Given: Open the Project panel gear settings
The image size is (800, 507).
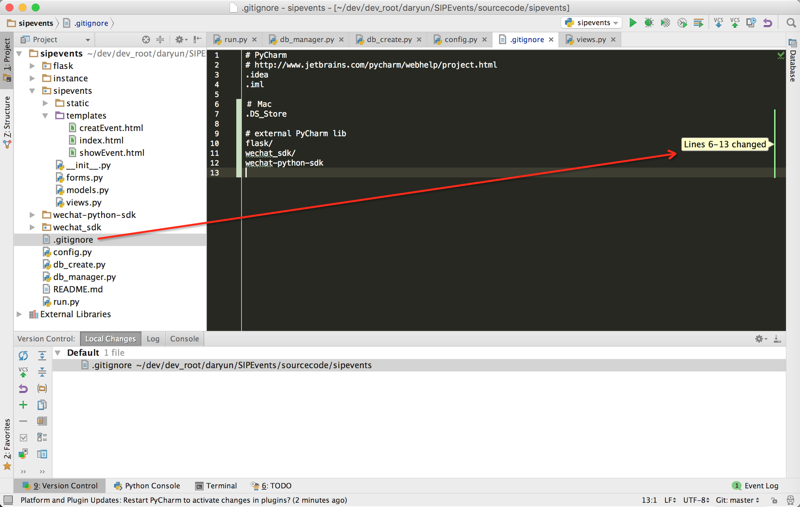Looking at the screenshot, I should coord(180,39).
